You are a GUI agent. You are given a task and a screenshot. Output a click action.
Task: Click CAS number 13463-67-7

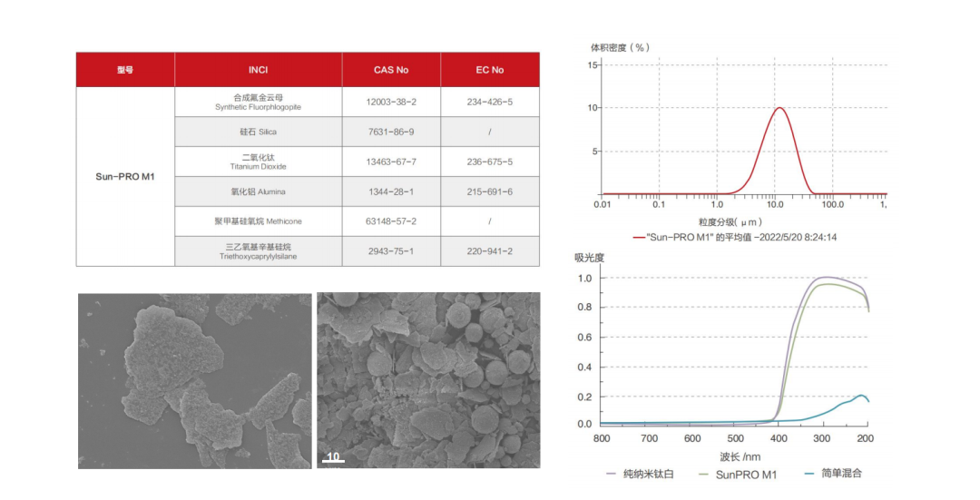pyautogui.click(x=391, y=162)
